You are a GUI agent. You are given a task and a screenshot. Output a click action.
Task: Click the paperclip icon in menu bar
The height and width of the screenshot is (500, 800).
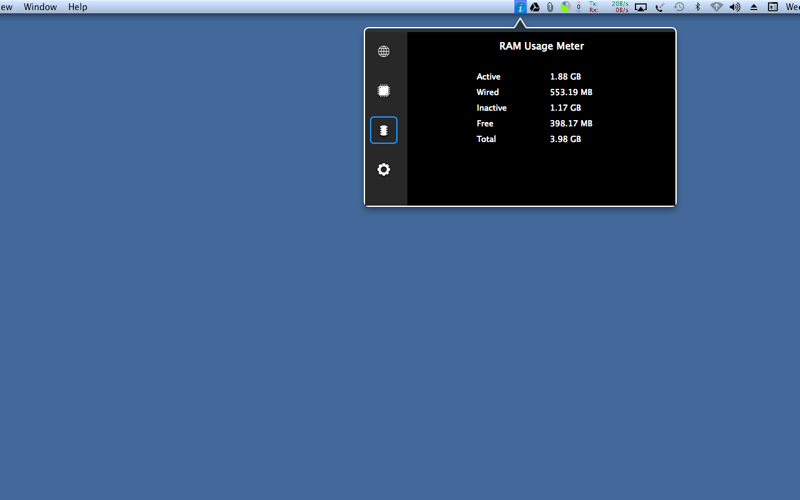point(550,7)
